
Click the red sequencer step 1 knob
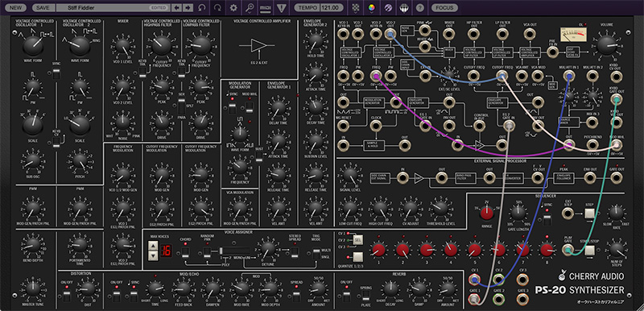[x=378, y=250]
